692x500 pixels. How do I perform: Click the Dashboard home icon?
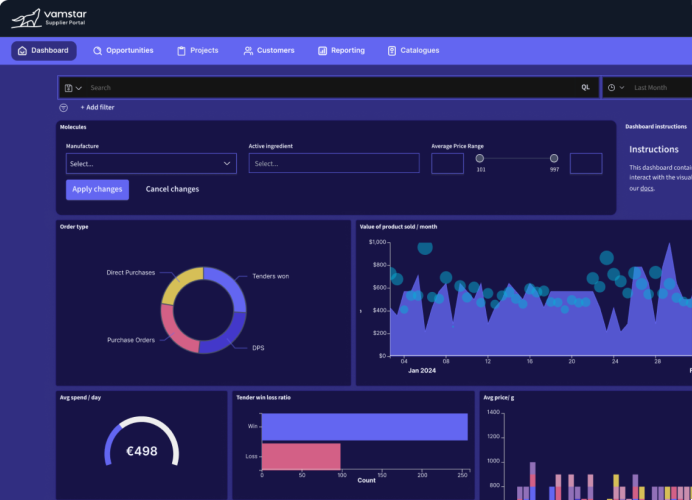tap(22, 51)
